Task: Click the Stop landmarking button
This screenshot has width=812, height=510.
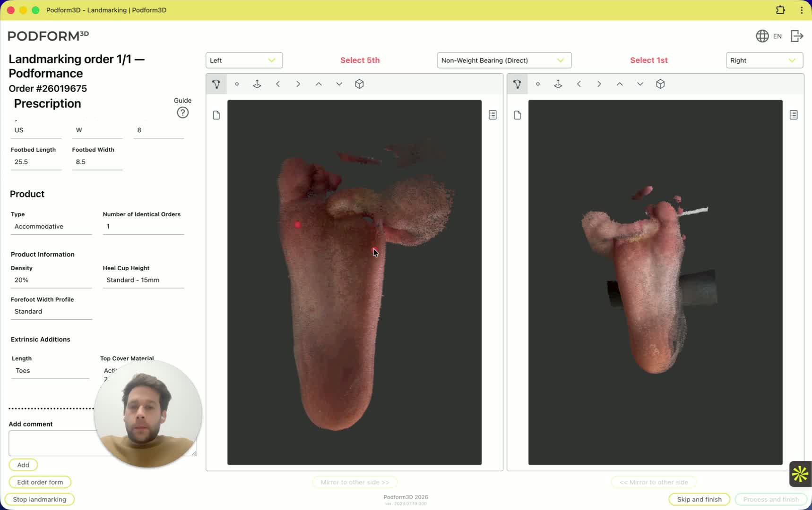Action: (40, 499)
